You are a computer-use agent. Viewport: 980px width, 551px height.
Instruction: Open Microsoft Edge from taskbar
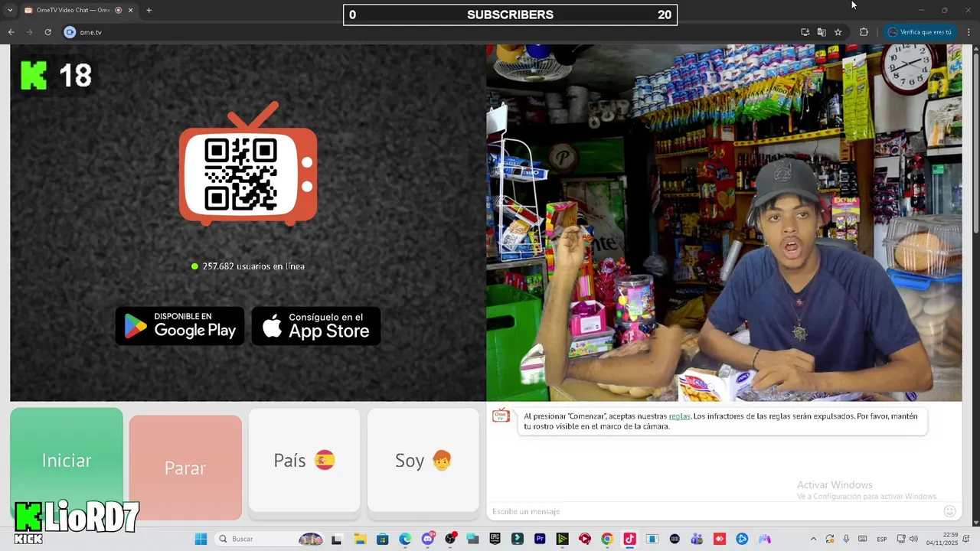[405, 539]
